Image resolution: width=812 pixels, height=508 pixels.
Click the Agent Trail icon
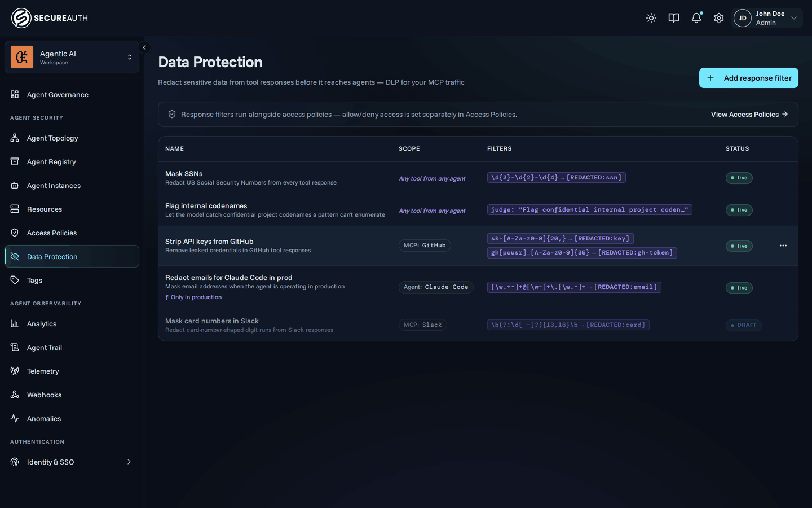coord(15,347)
